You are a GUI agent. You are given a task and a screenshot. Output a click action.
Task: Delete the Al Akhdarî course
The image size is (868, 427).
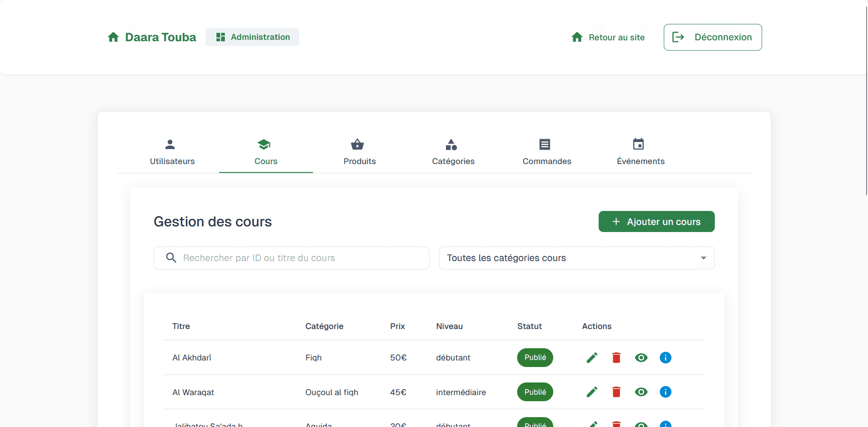[x=616, y=358]
